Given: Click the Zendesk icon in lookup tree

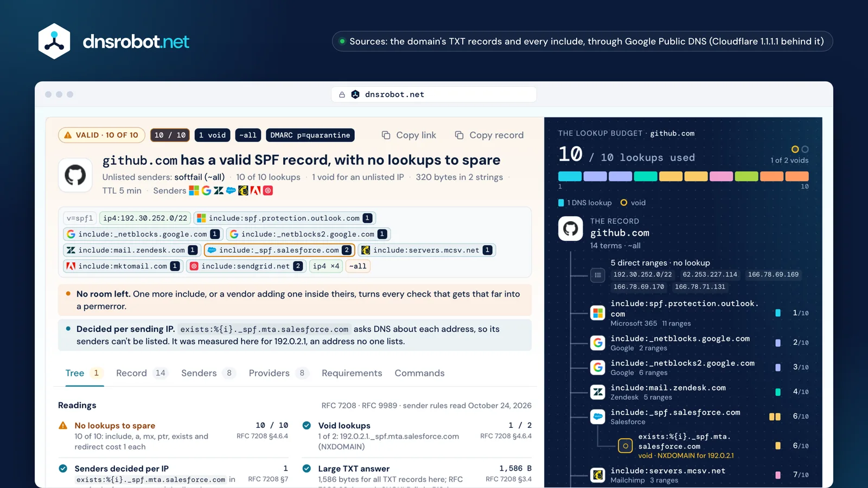Looking at the screenshot, I should pyautogui.click(x=598, y=392).
